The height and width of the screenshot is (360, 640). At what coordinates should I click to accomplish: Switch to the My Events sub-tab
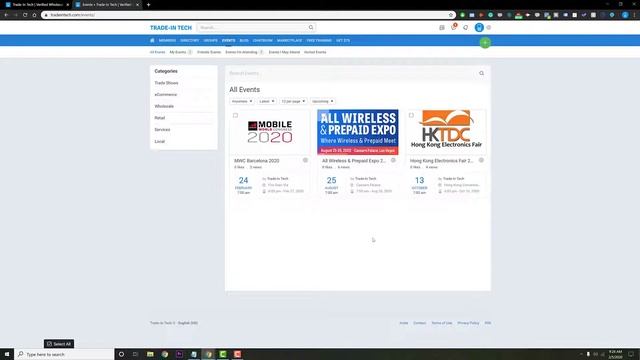(178, 52)
